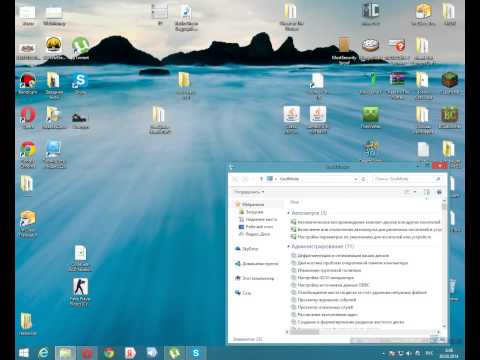Click the vertical scrollbar in file list
Image resolution: width=480 pixels, height=360 pixels.
[x=444, y=263]
